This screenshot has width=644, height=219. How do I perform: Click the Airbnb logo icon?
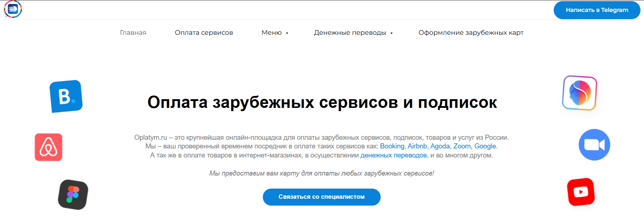point(48,147)
